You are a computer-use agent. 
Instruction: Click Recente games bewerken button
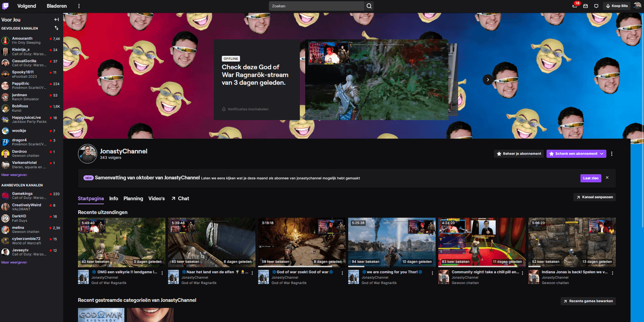(x=588, y=301)
